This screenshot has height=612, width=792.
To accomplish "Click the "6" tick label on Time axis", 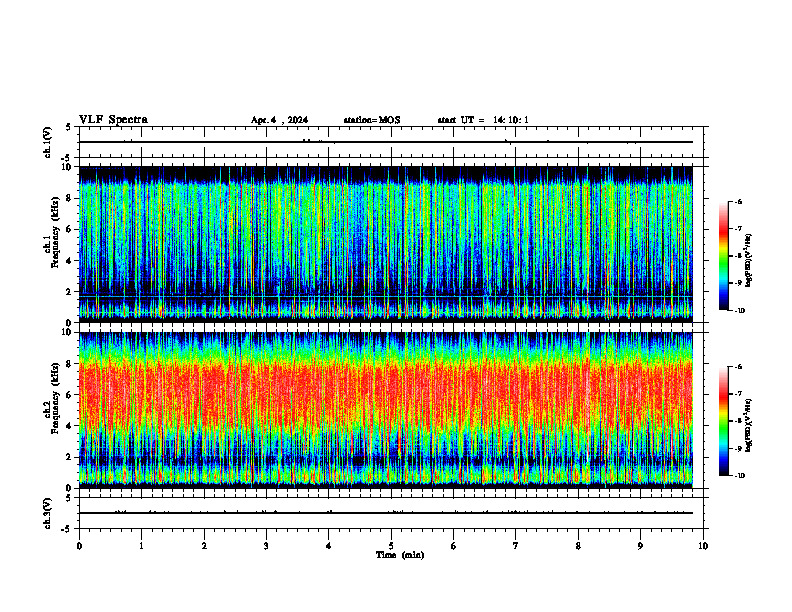I will pos(454,546).
